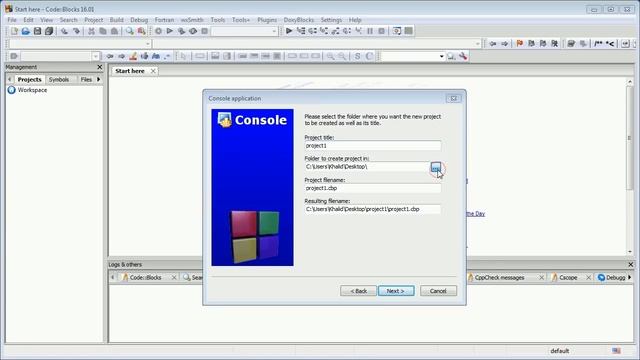Open the Build menu
This screenshot has width=640, height=360.
116,20
